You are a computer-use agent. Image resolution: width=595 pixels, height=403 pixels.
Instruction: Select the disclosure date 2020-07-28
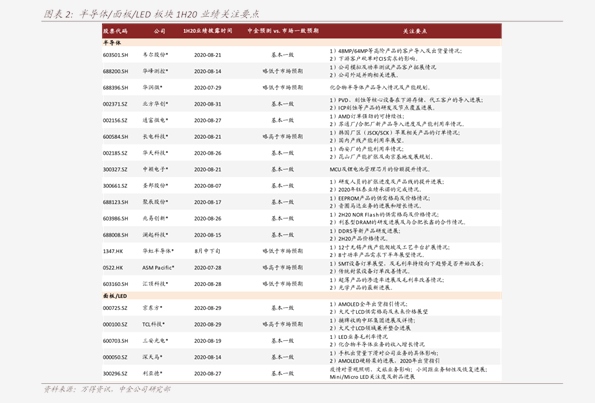pyautogui.click(x=208, y=268)
